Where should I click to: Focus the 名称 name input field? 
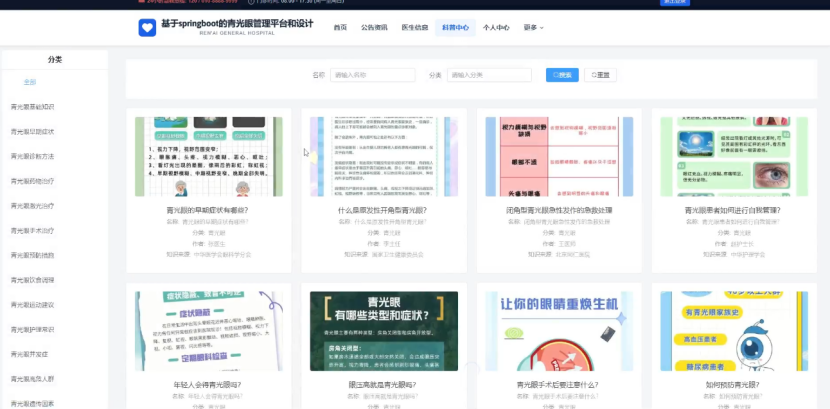coord(373,75)
